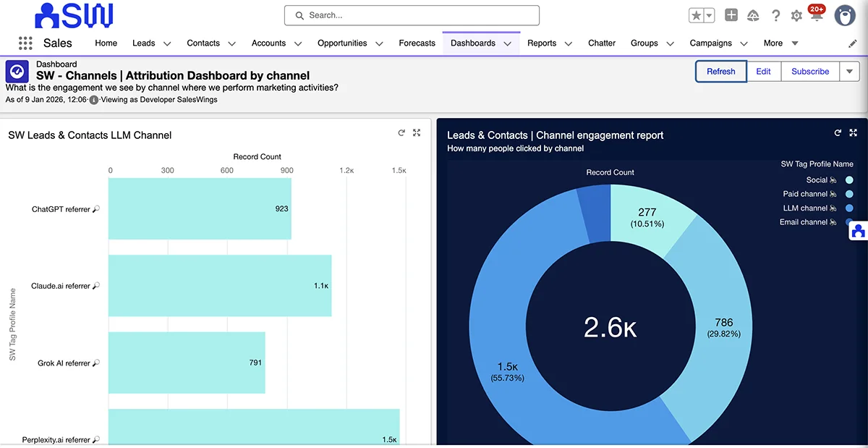This screenshot has height=448, width=868.
Task: Open the Trailhead guidance icon
Action: click(753, 15)
